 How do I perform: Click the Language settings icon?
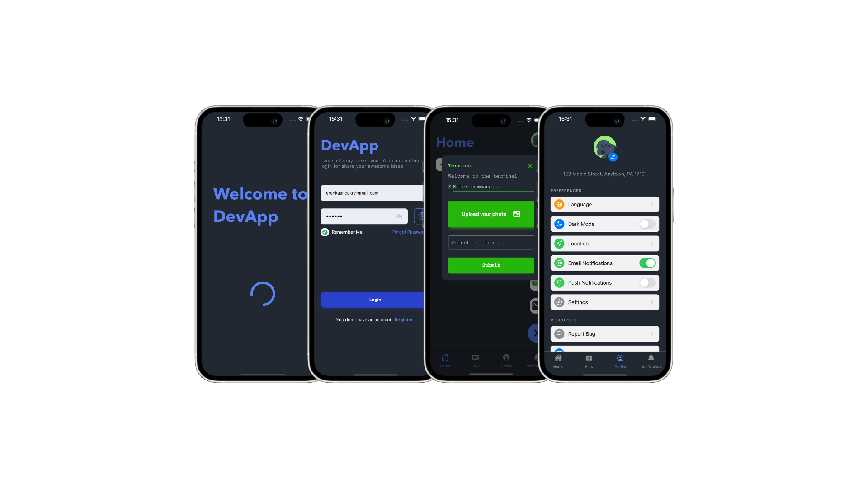click(559, 204)
